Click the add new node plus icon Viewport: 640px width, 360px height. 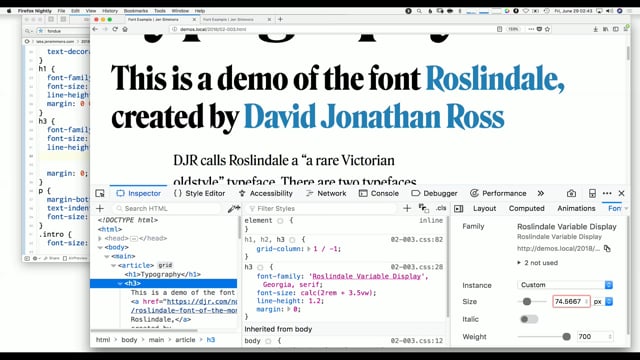point(100,209)
